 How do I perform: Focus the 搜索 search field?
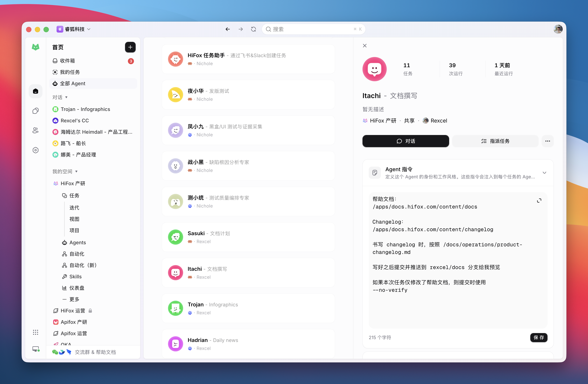313,29
